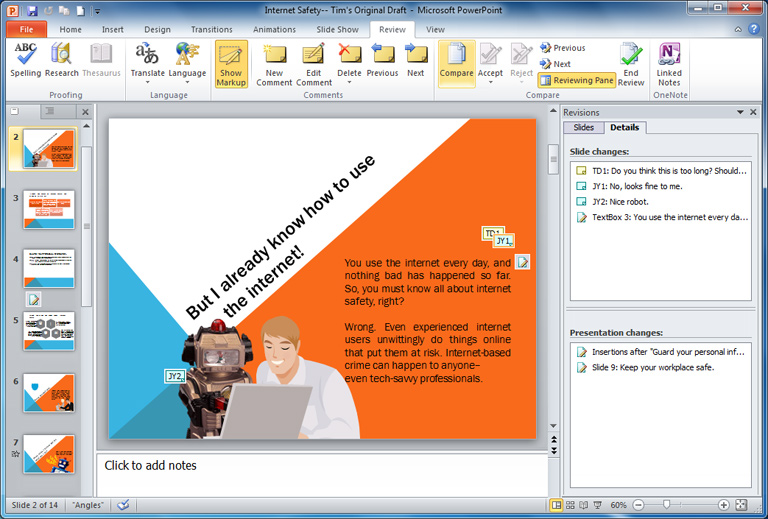Open the Language dropdown menu
Image resolution: width=768 pixels, height=519 pixels.
pos(187,83)
